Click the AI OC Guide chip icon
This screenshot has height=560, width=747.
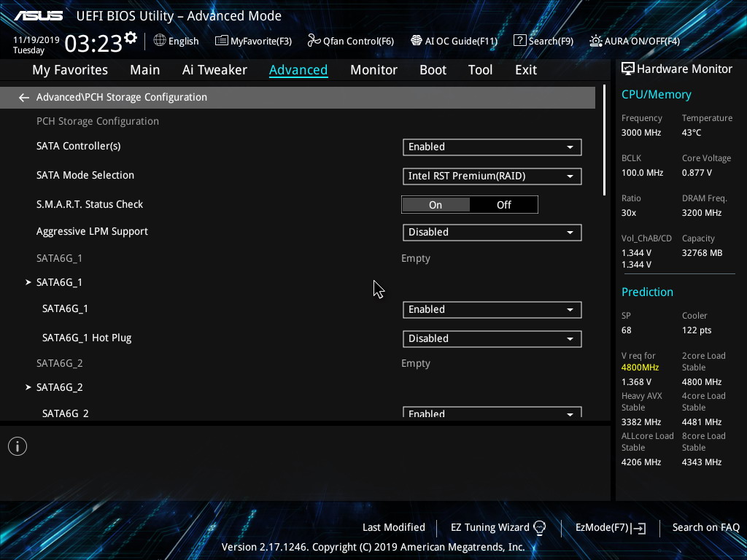pos(417,41)
